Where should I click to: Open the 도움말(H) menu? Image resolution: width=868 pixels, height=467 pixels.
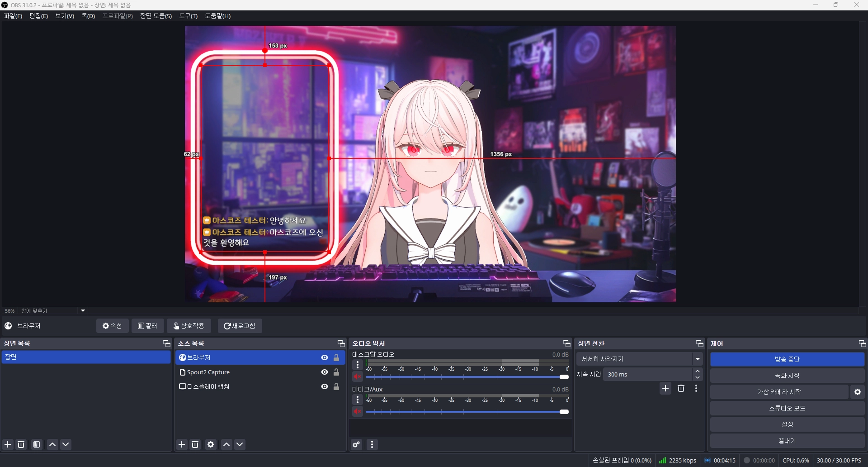click(217, 16)
